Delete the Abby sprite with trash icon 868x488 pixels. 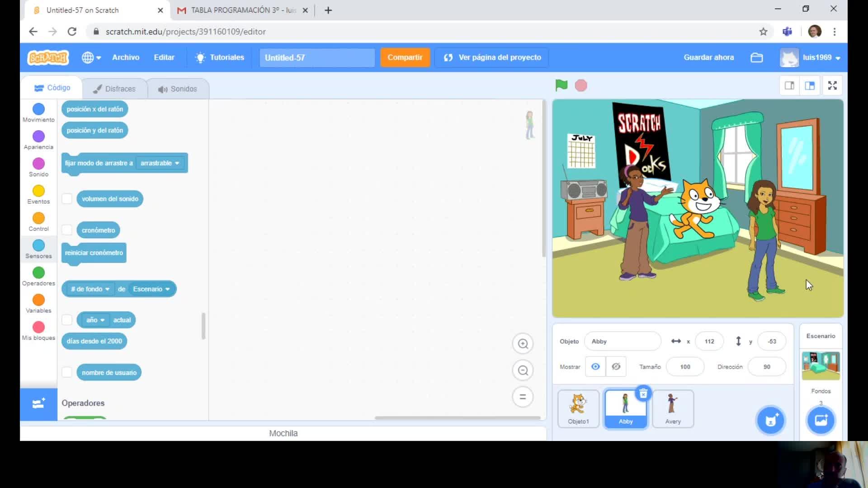(x=643, y=394)
